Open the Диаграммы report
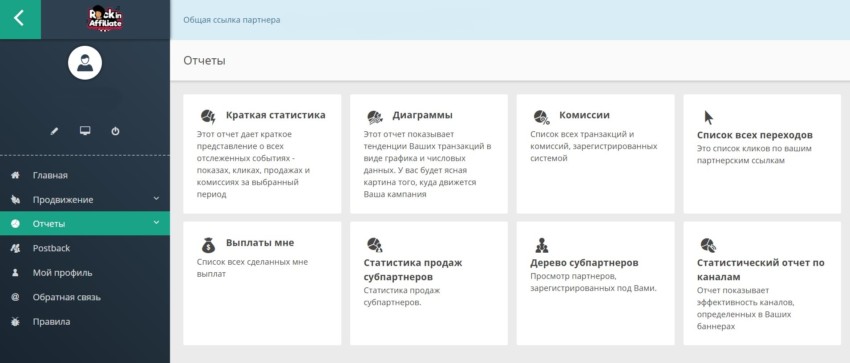 click(x=422, y=115)
